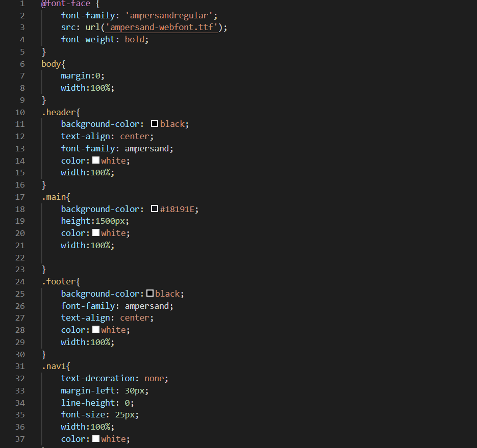Viewport: 477px width, 448px height.
Task: Click closing brace on line 5
Action: tap(44, 51)
